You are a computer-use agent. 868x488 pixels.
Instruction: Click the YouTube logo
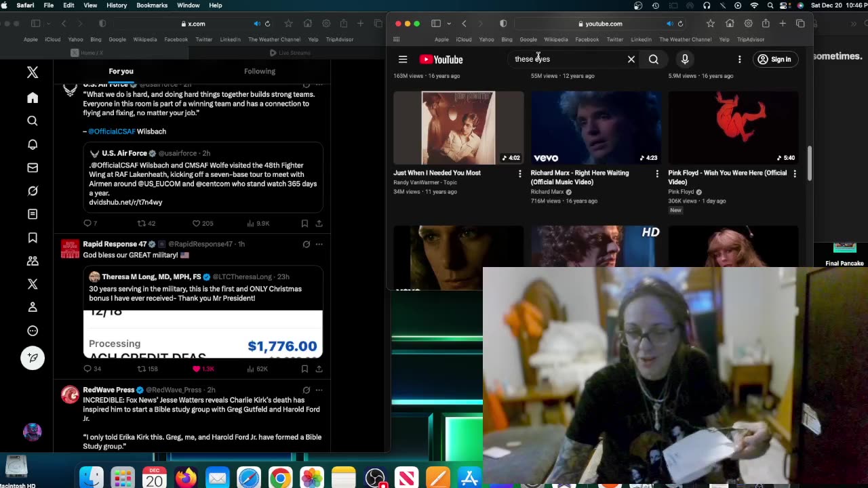pyautogui.click(x=441, y=59)
